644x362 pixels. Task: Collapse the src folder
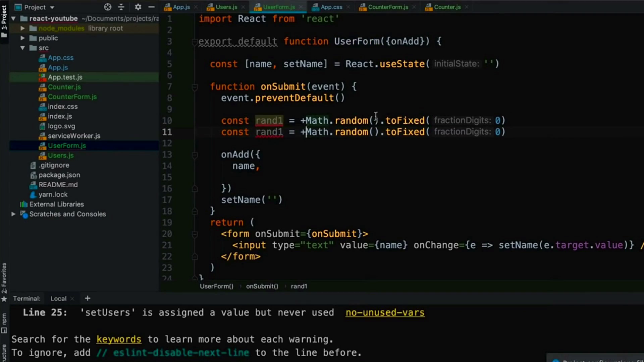pos(22,48)
